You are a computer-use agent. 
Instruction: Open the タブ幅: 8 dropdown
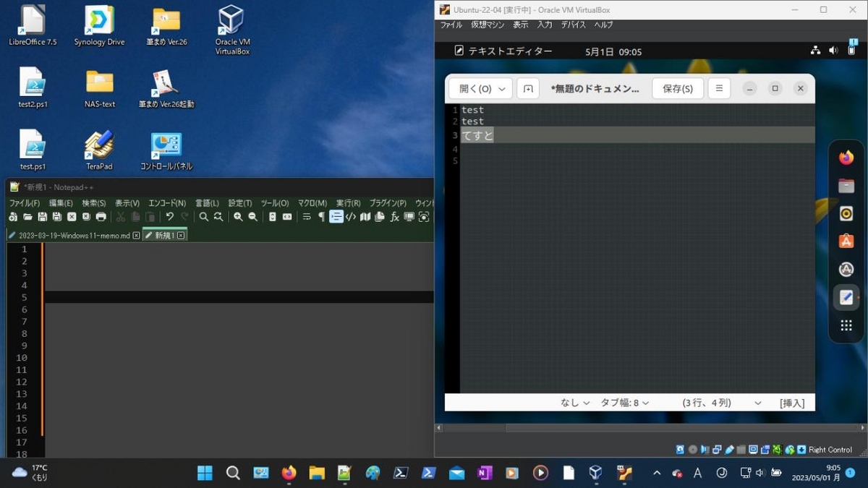point(625,403)
